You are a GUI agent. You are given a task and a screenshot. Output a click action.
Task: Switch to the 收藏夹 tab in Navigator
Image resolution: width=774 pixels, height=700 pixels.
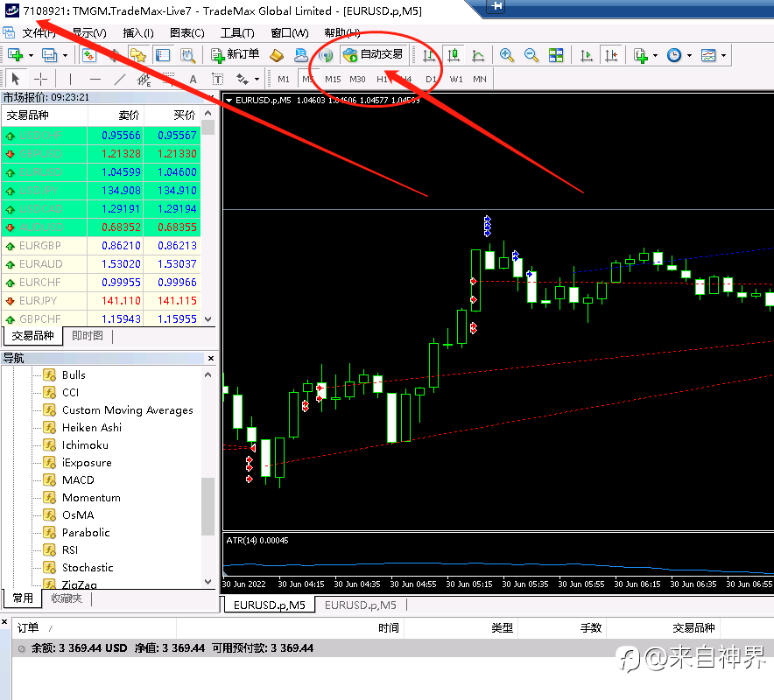67,598
